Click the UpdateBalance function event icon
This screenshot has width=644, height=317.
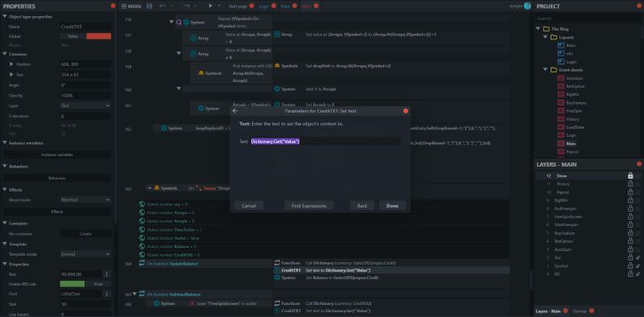click(x=142, y=264)
